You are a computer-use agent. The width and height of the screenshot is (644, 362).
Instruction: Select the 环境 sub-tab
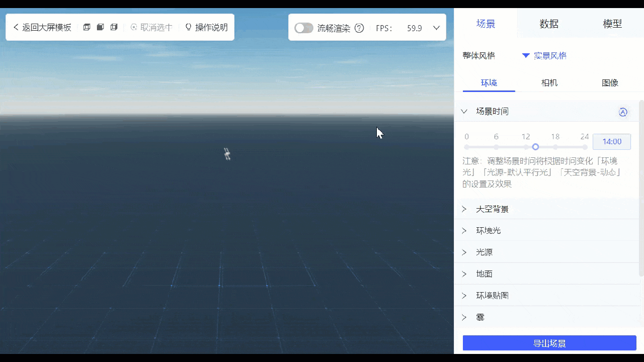click(x=489, y=83)
